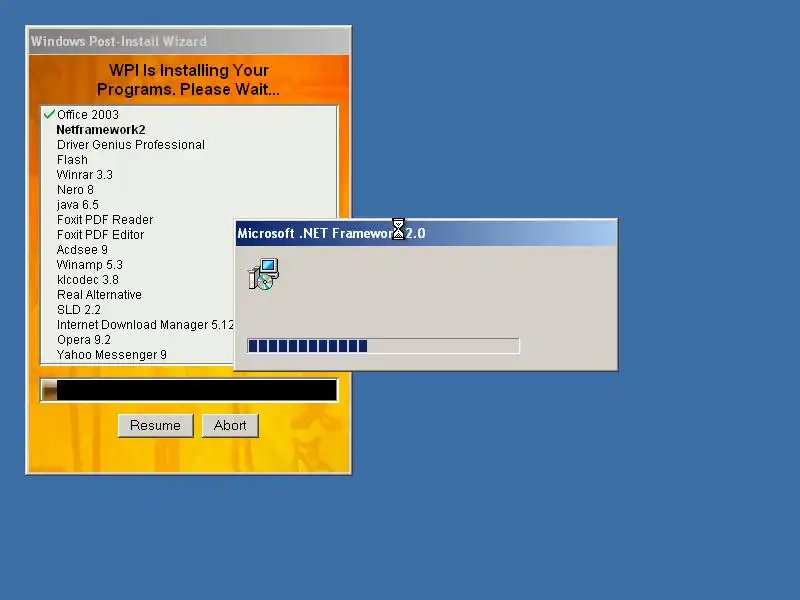Screen dimensions: 800x600
Task: Select 'klcodec 3.8' list entry
Action: [88, 280]
